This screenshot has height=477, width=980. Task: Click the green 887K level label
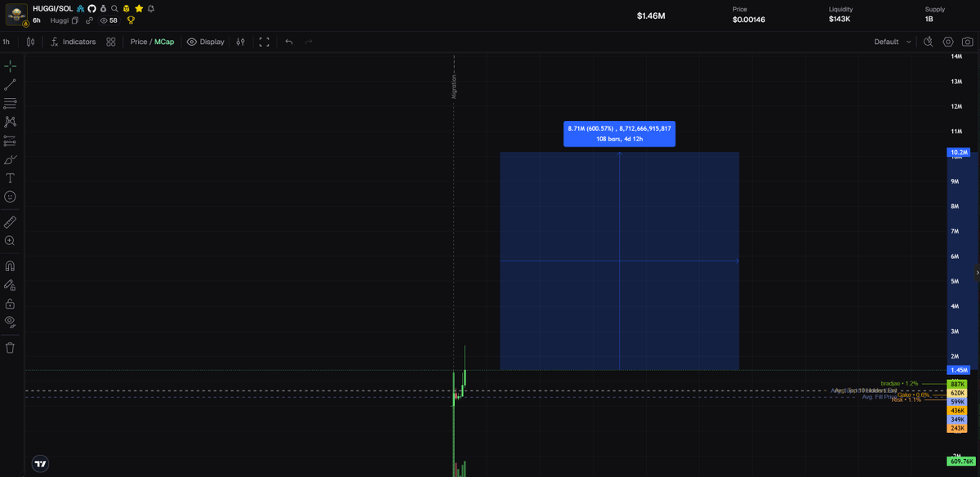(x=957, y=384)
